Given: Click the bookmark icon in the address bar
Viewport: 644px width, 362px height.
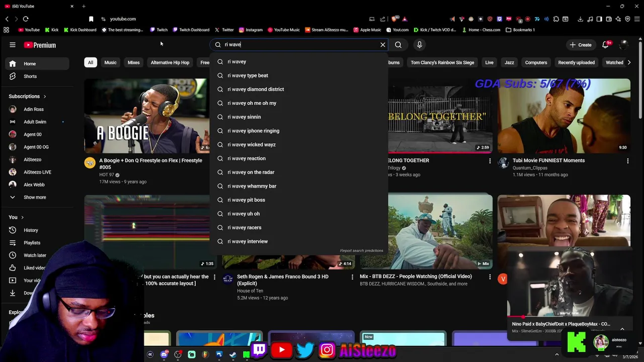Looking at the screenshot, I should pos(91,19).
